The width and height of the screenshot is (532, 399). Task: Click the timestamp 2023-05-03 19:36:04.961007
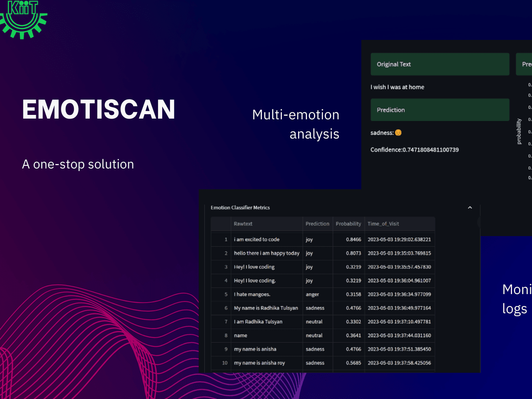pos(399,281)
